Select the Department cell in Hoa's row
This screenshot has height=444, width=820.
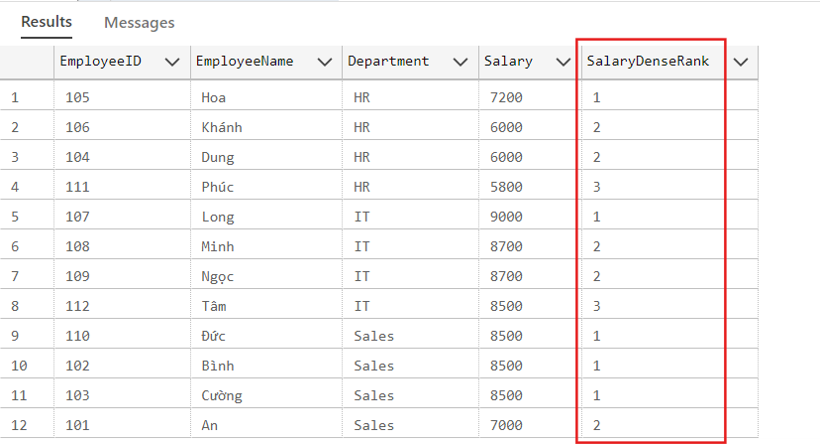(x=410, y=97)
